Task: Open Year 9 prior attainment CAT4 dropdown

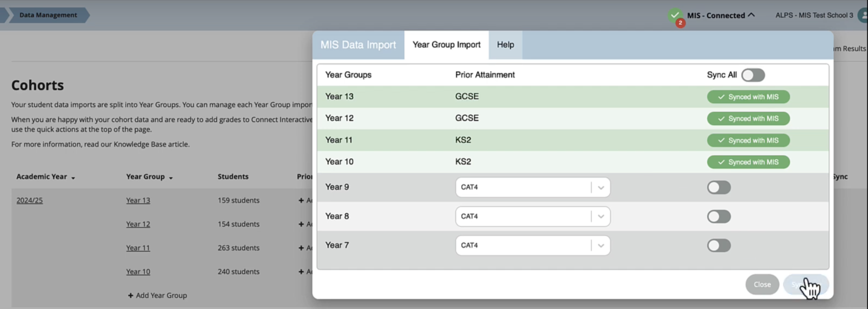Action: click(x=532, y=187)
